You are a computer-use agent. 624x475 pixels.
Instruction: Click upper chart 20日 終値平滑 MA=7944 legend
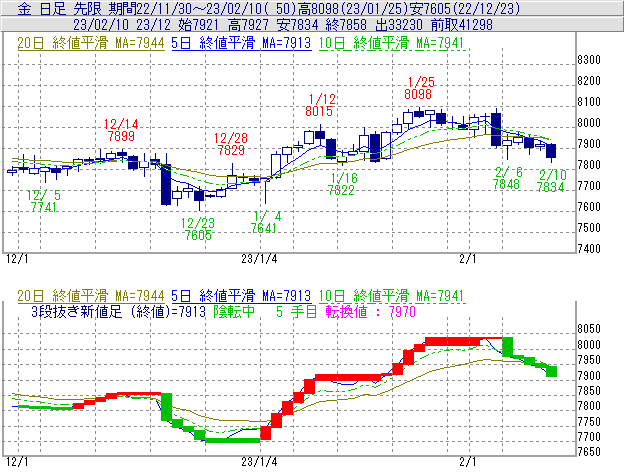pos(91,43)
